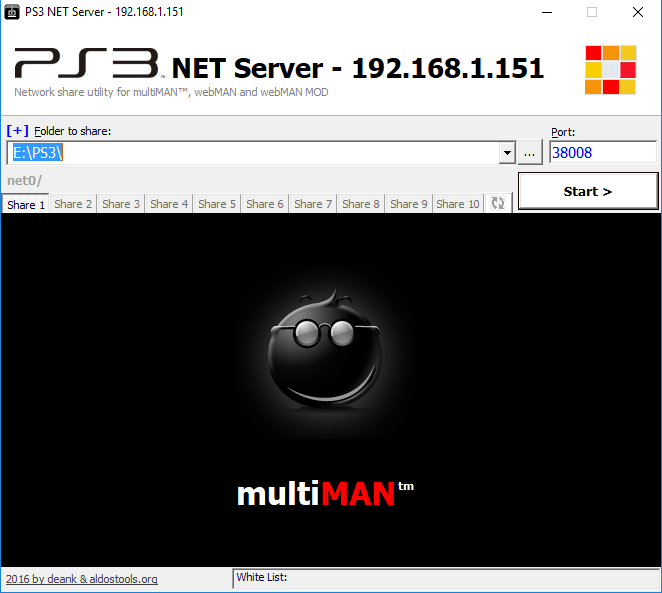Screen dimensions: 662x593
Task: Go to the Share 8 tab
Action: coord(361,204)
